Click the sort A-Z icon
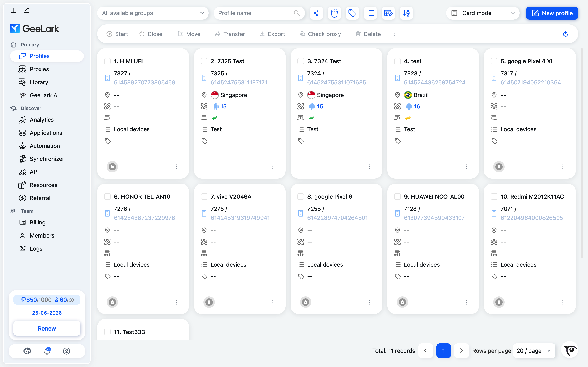Image resolution: width=588 pixels, height=367 pixels. (x=406, y=13)
